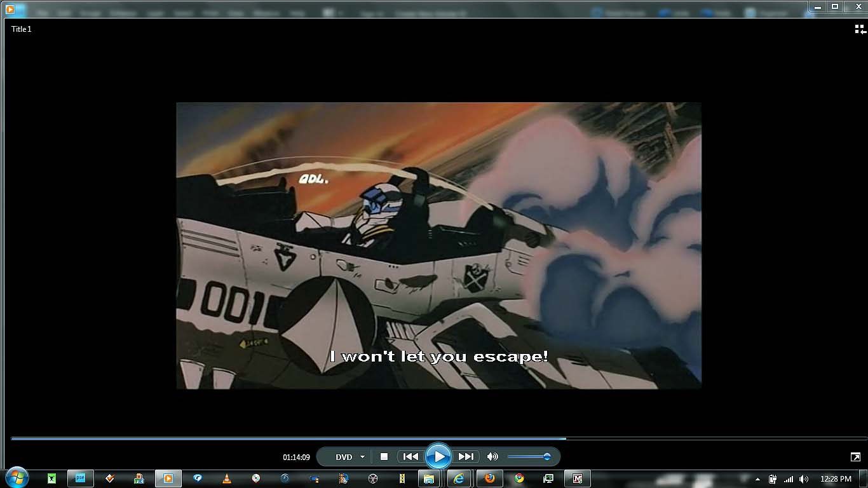The image size is (868, 488).
Task: Open Google Chrome on taskbar
Action: click(519, 478)
